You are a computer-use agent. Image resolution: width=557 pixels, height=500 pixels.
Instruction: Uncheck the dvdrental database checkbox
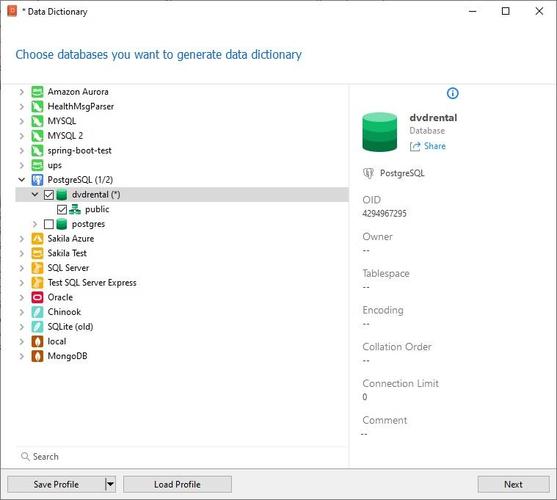(x=49, y=195)
